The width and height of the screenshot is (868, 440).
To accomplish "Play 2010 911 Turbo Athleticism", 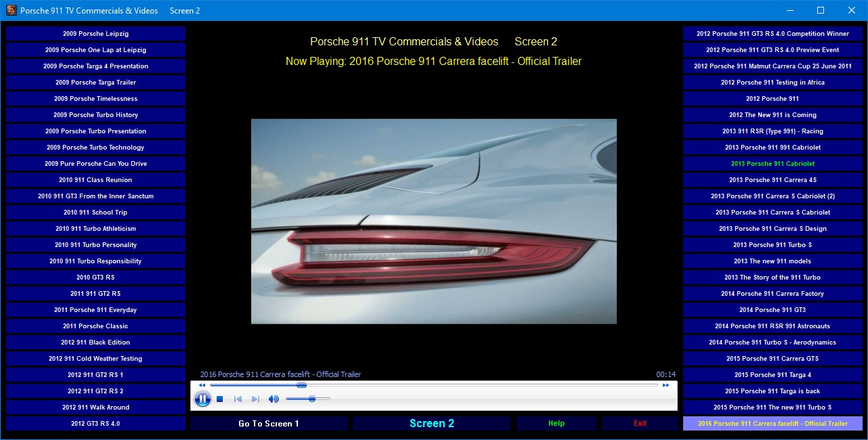I will point(95,229).
